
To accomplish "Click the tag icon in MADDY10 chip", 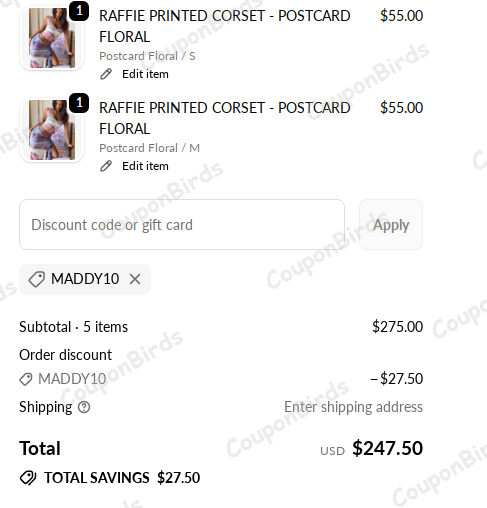I will (37, 279).
